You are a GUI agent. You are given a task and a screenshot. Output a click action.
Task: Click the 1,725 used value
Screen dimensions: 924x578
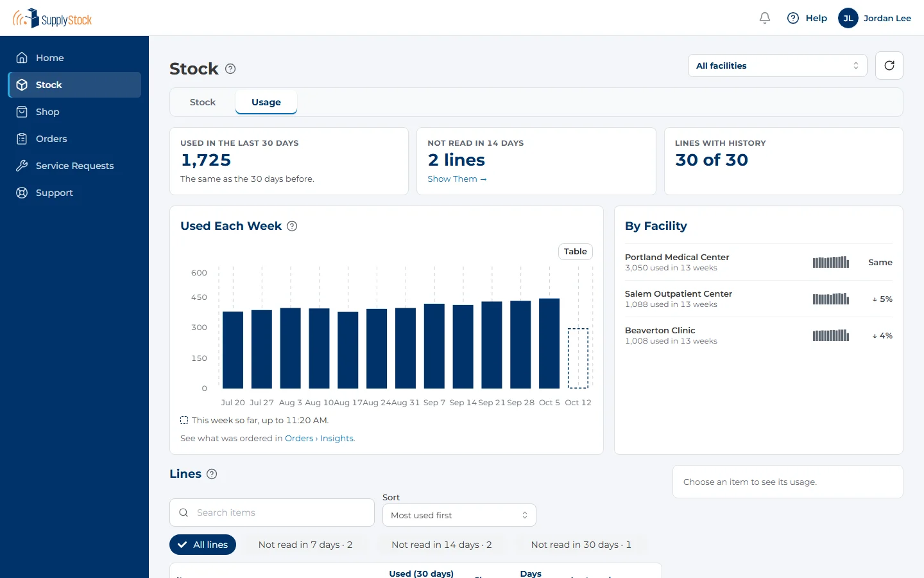(x=206, y=160)
